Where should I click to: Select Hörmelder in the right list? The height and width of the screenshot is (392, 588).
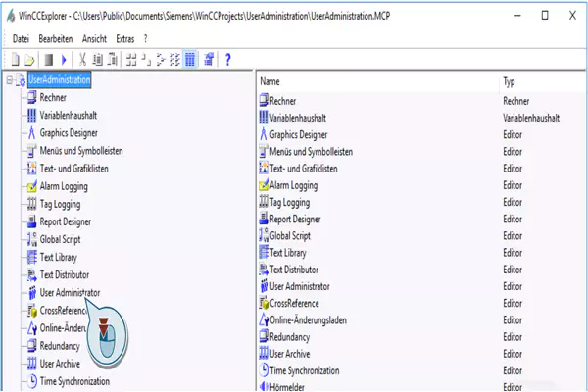click(x=287, y=387)
